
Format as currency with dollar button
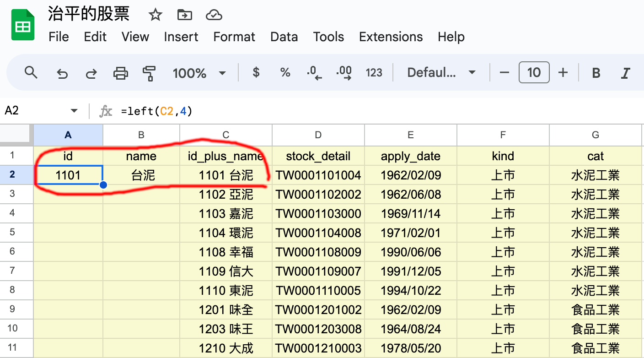tap(256, 72)
